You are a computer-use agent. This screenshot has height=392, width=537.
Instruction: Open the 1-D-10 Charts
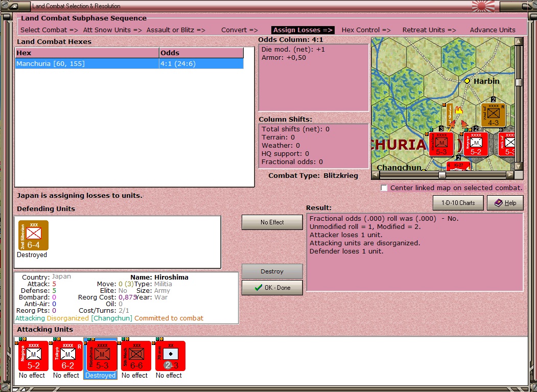(x=458, y=203)
